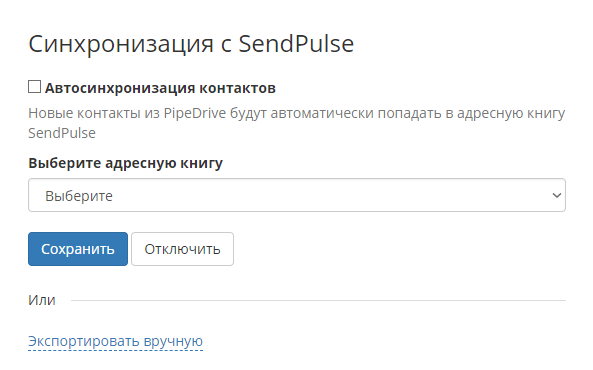Enable the Автосинхронизация контактов checkbox
Viewport: 593px width, 370px height.
click(x=34, y=87)
